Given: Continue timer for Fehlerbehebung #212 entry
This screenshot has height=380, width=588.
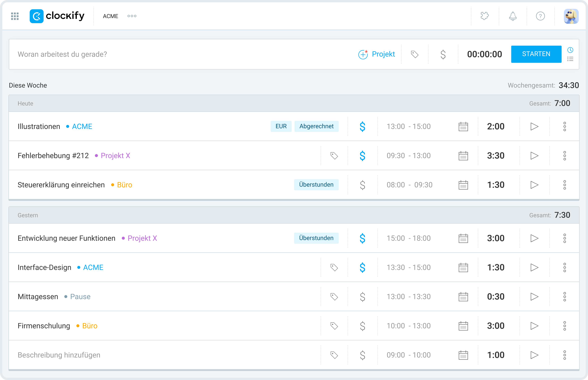Looking at the screenshot, I should tap(534, 156).
